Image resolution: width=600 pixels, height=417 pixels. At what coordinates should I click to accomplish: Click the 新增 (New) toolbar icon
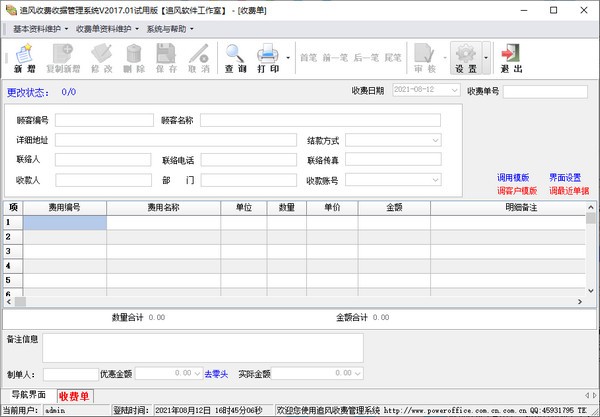(x=24, y=58)
